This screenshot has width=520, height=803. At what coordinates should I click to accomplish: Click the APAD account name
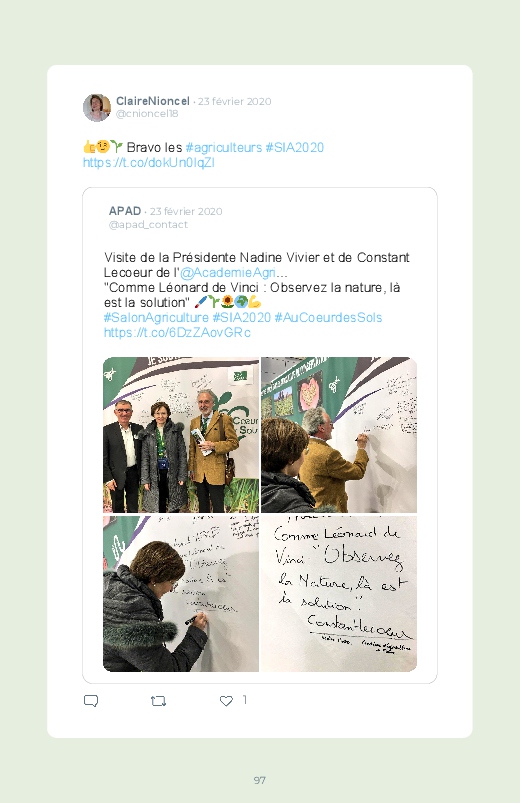click(125, 211)
